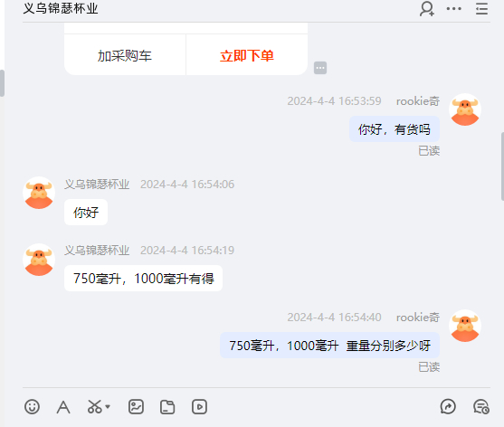The image size is (504, 427).
Task: Click rookie奇 avatar on 有货吗 message
Action: tap(465, 109)
